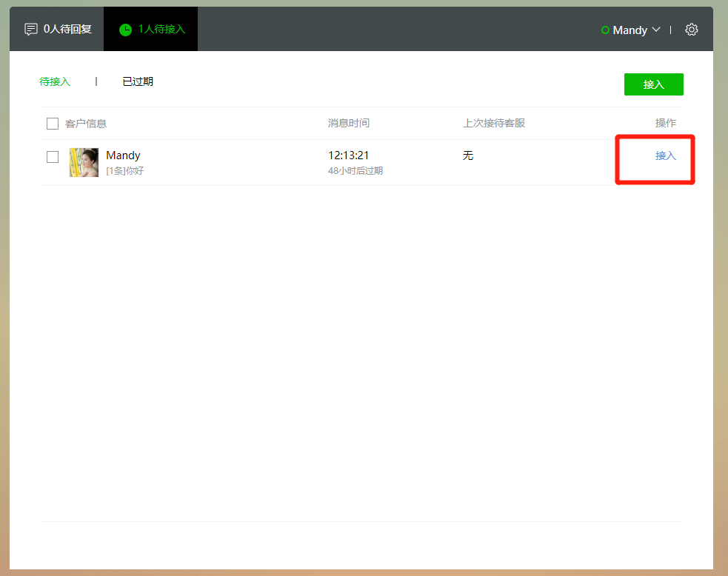Click the green 接入 button

pos(654,84)
